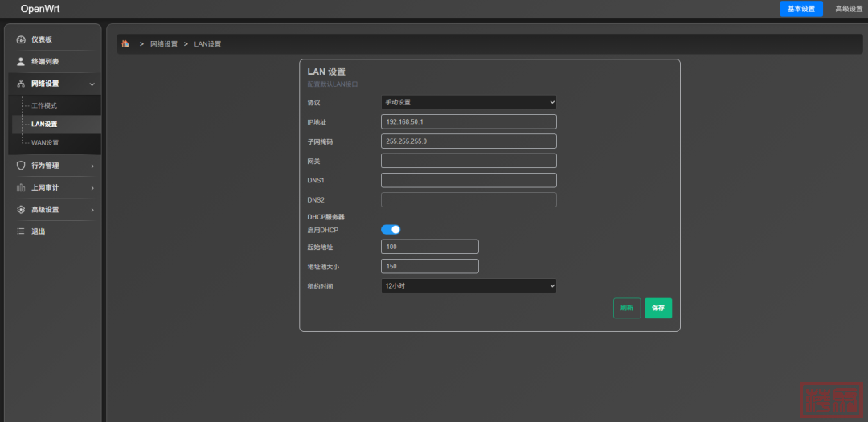Click the internet audit chart icon
The image size is (868, 422).
coord(21,187)
